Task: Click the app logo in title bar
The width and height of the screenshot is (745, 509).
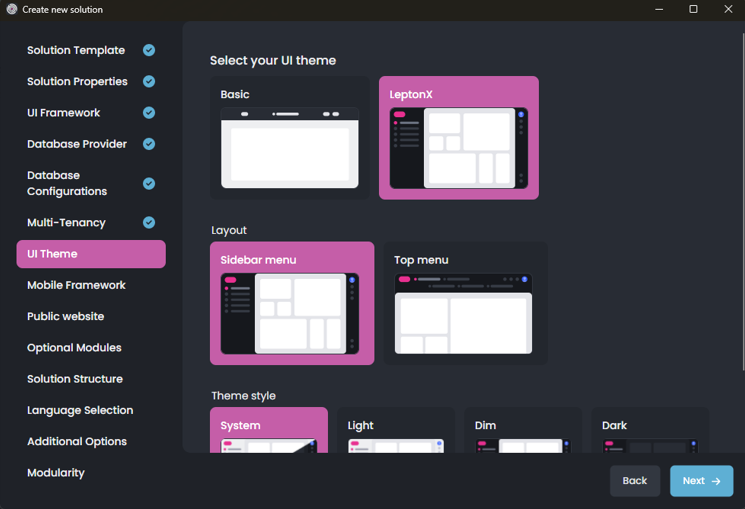Action: tap(12, 9)
